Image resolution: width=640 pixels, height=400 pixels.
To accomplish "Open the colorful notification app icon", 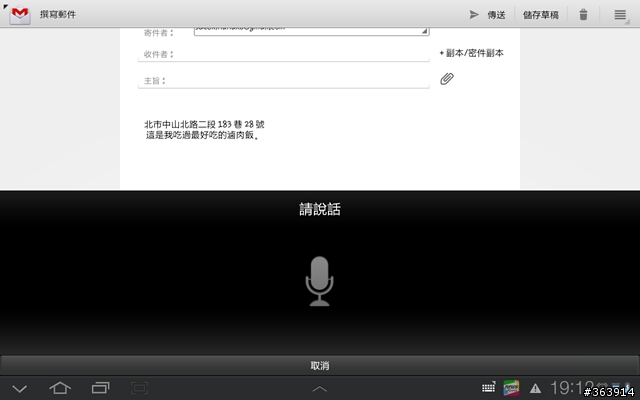I will (511, 388).
